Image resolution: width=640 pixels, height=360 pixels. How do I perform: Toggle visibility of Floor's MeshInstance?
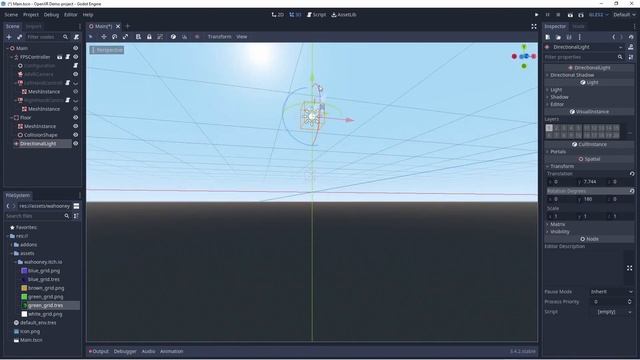[x=76, y=126]
